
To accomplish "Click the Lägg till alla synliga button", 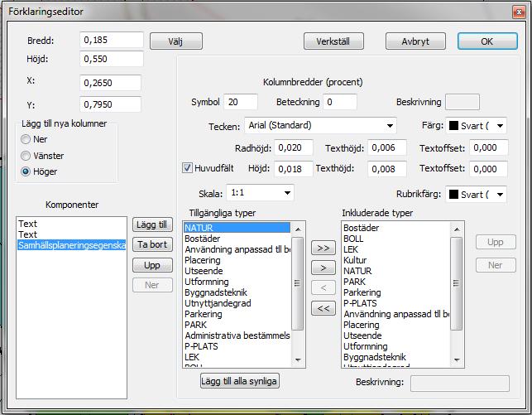I will pyautogui.click(x=240, y=381).
